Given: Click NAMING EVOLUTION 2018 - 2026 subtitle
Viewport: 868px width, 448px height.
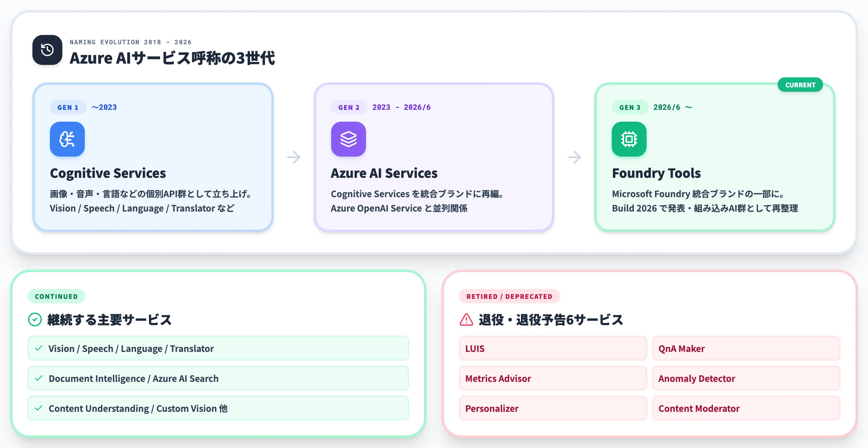Looking at the screenshot, I should (x=131, y=42).
